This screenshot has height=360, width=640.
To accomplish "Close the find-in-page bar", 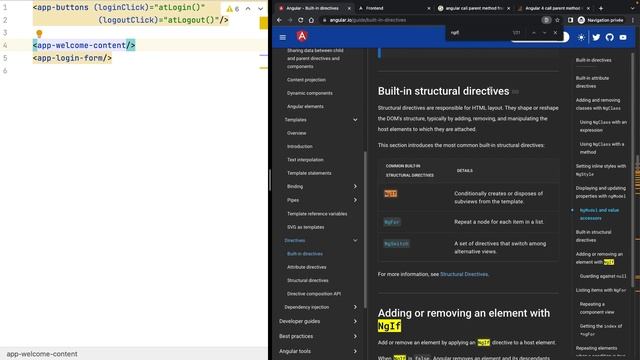I will coord(555,33).
